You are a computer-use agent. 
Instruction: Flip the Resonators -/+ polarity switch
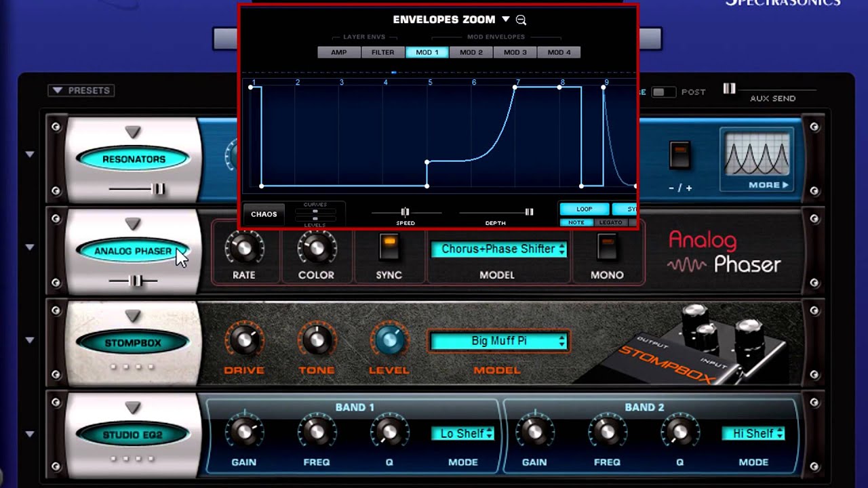(679, 155)
